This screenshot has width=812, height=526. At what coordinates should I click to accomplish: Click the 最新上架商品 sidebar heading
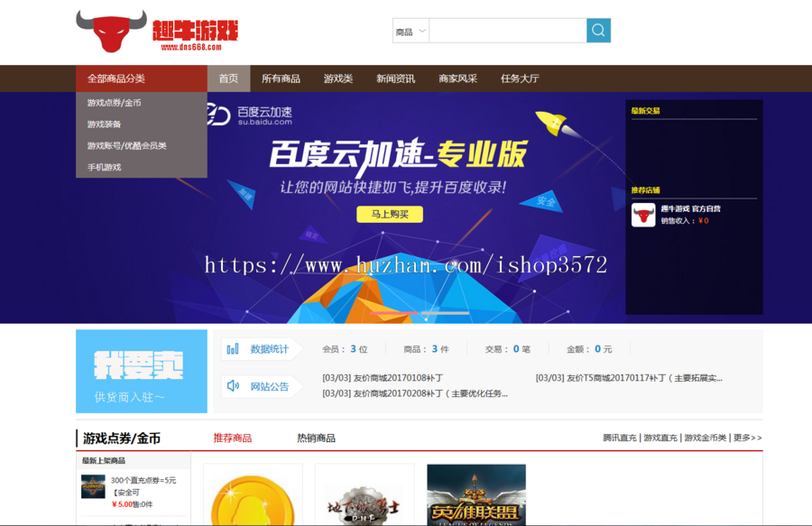[104, 460]
